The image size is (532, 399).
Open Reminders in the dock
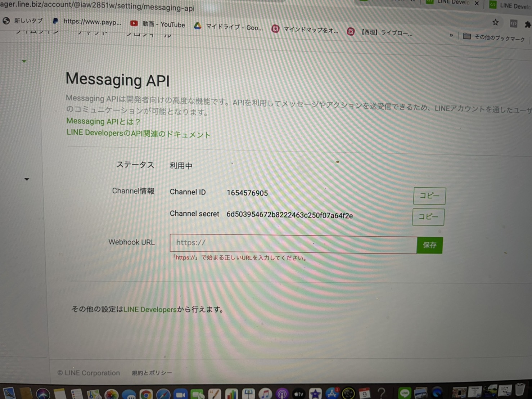[x=77, y=394]
